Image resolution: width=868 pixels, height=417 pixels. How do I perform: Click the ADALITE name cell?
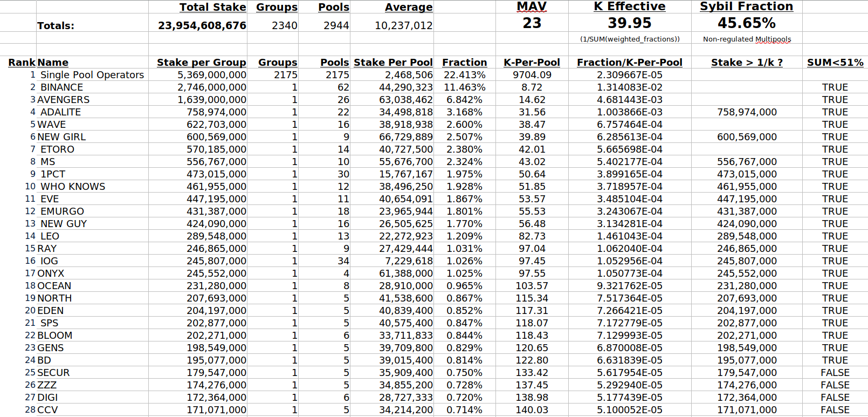click(x=61, y=112)
